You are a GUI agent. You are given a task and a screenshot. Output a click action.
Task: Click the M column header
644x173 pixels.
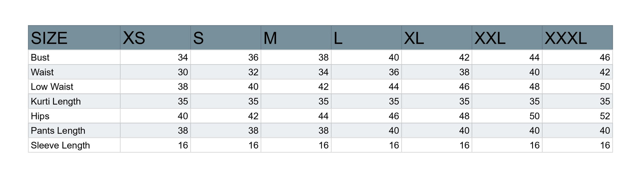coord(296,38)
